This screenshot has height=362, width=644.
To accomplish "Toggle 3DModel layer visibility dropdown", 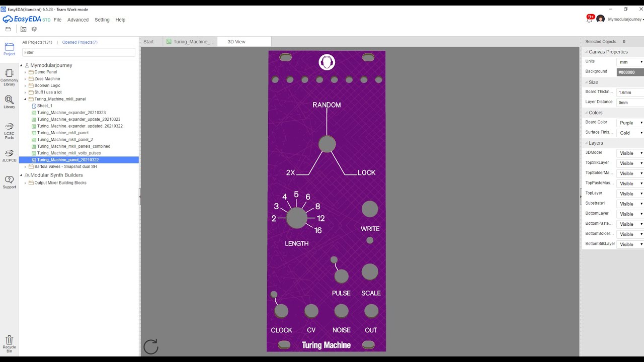I will (630, 153).
